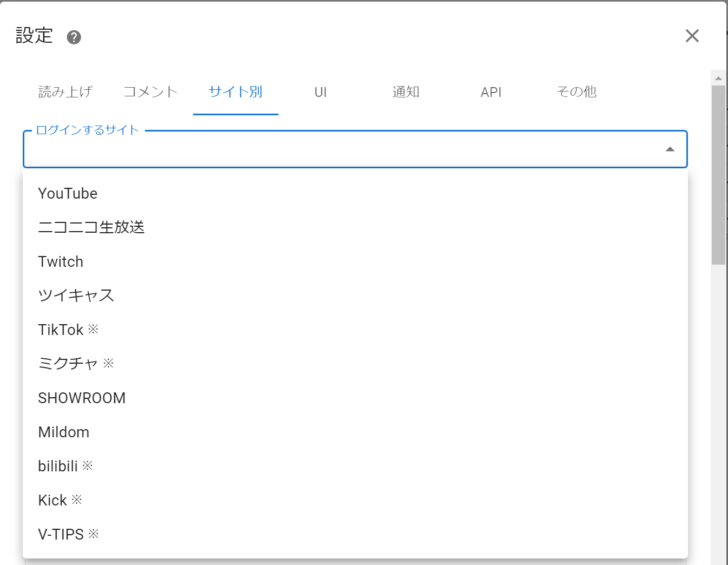Image resolution: width=728 pixels, height=565 pixels.
Task: Choose YouTube from the site list
Action: [x=68, y=193]
